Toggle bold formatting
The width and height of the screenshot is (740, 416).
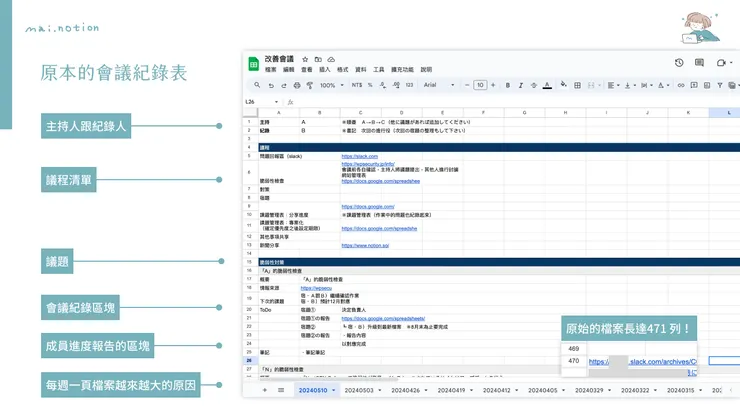(x=508, y=85)
